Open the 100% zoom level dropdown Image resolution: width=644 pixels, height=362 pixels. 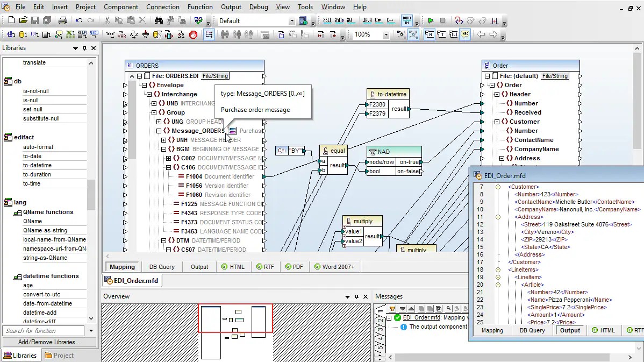[385, 35]
